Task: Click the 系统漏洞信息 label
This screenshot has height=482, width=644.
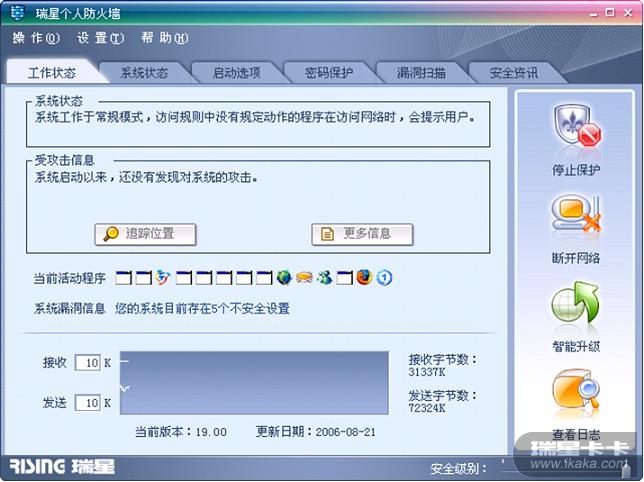Action: [x=69, y=308]
